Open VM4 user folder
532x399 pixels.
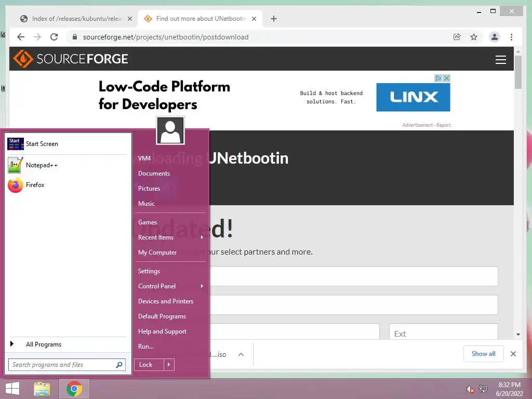(x=170, y=158)
